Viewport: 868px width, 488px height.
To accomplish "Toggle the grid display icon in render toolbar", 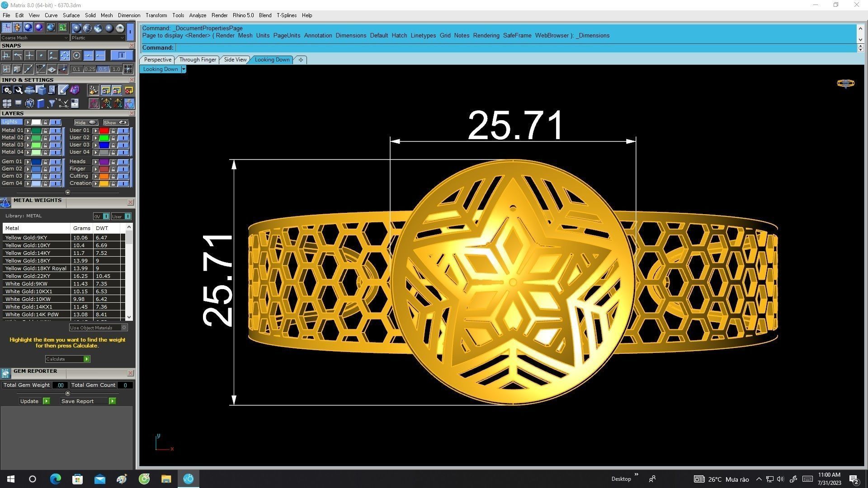I will click(x=6, y=28).
